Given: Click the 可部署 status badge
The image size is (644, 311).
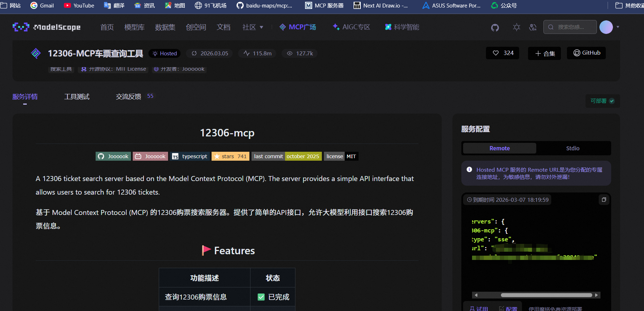Looking at the screenshot, I should pos(603,101).
